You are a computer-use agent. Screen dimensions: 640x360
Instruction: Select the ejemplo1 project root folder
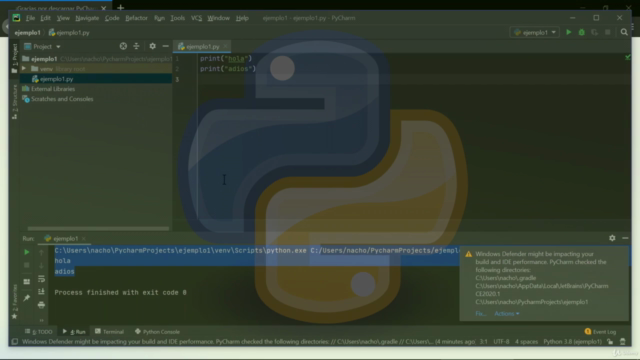point(44,59)
